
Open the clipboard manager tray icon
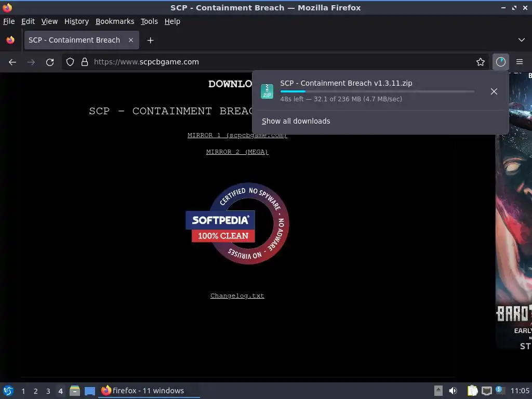tap(472, 391)
